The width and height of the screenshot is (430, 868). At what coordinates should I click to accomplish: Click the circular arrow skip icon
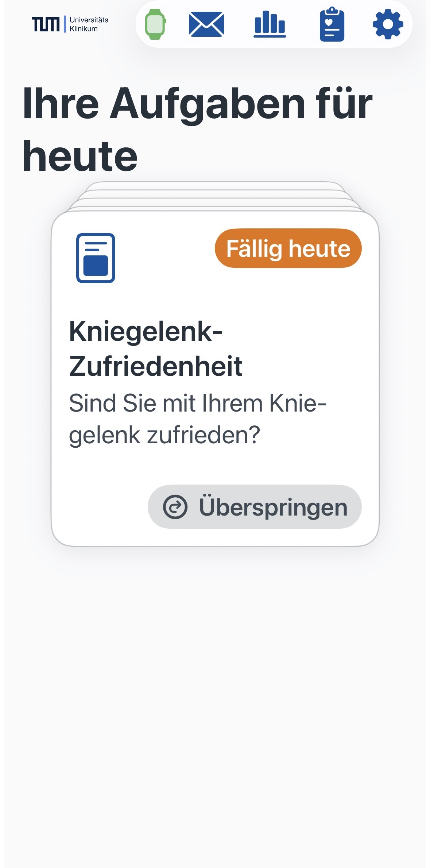[x=175, y=507]
